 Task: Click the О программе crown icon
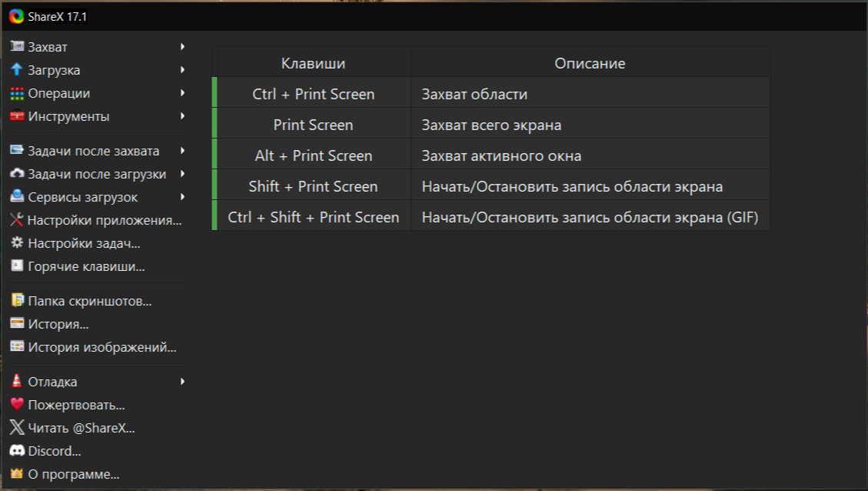(17, 474)
